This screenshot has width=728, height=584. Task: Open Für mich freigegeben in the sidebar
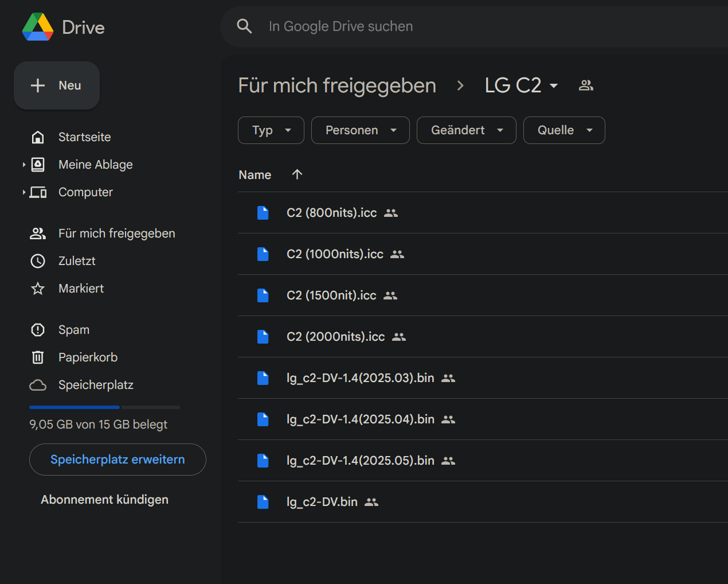pyautogui.click(x=116, y=233)
